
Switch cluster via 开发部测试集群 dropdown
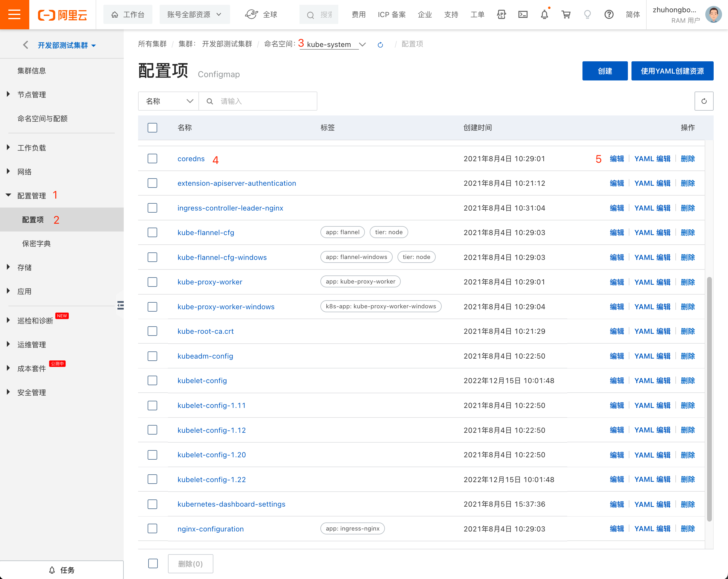67,45
